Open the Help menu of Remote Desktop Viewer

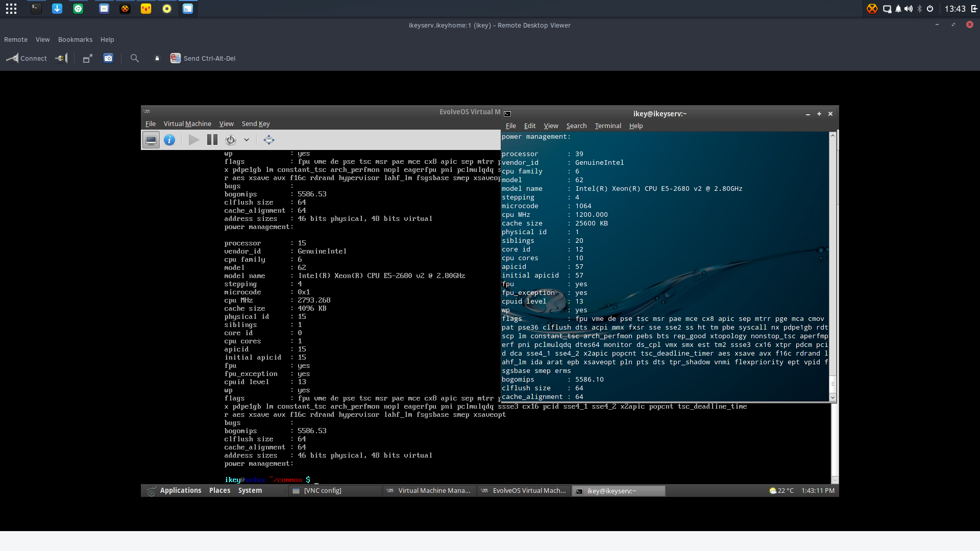[x=107, y=40]
